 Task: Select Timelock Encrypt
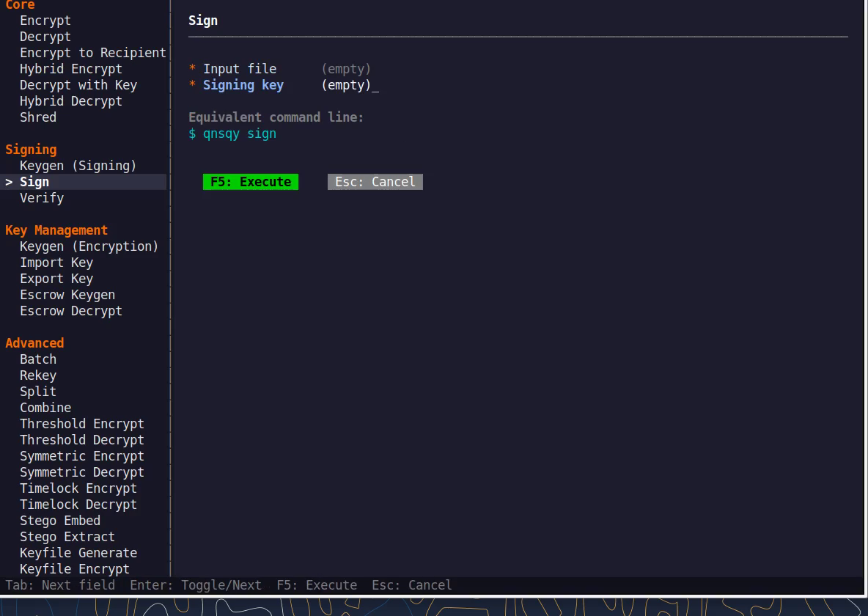click(78, 488)
